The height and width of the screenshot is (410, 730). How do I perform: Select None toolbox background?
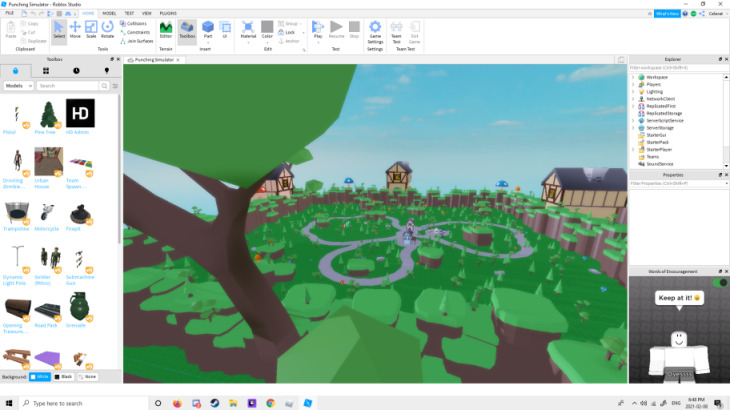click(87, 376)
